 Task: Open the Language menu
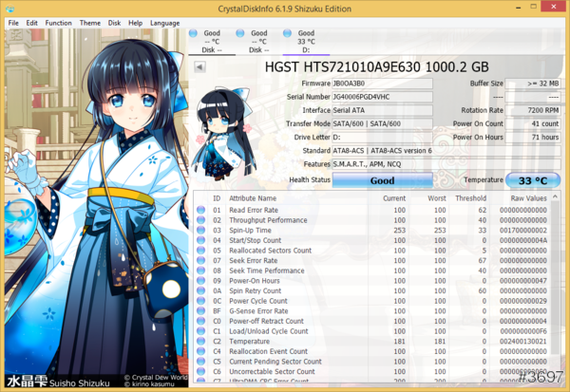coord(164,22)
